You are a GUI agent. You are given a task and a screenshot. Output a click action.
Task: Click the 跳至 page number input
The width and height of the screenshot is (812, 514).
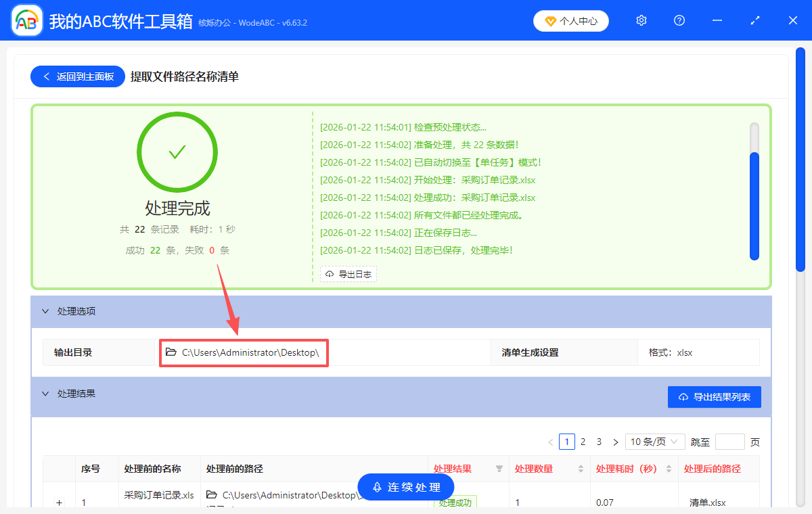pyautogui.click(x=730, y=441)
